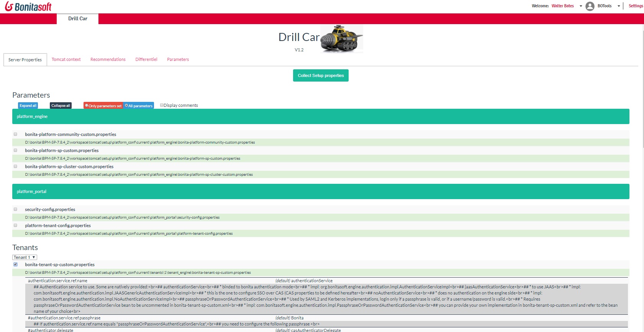The width and height of the screenshot is (644, 332).
Task: Click the path of platform-tenant-config.properties
Action: pyautogui.click(x=129, y=234)
